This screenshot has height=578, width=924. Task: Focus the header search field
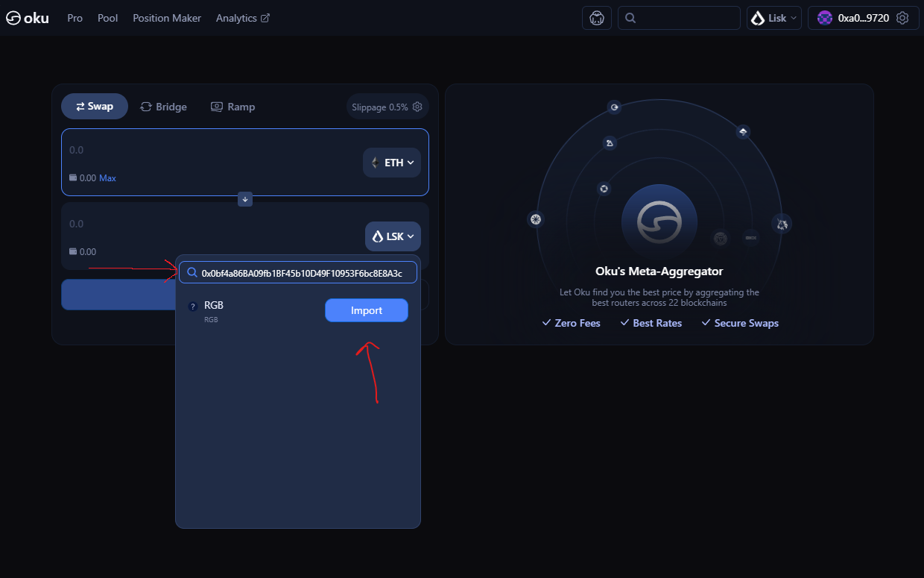(679, 18)
